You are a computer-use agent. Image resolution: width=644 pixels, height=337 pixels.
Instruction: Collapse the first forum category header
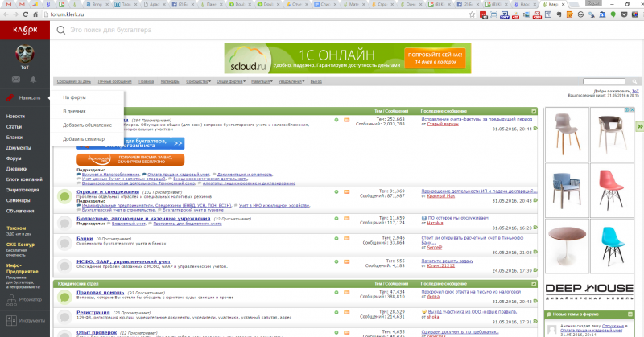pyautogui.click(x=534, y=111)
